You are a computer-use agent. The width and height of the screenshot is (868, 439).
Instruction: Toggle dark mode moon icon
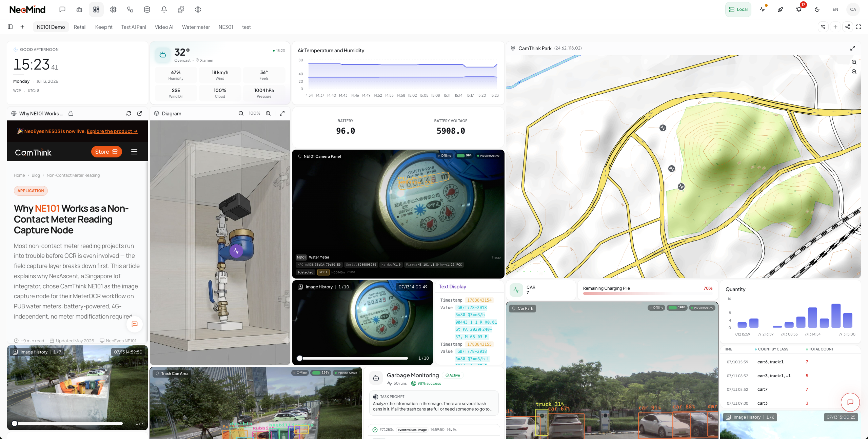817,9
